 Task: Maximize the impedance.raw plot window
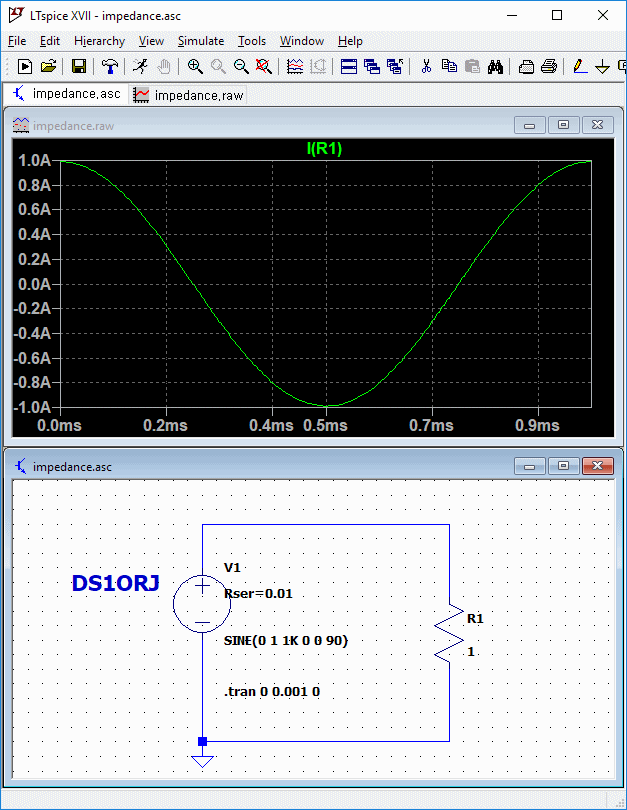point(563,126)
